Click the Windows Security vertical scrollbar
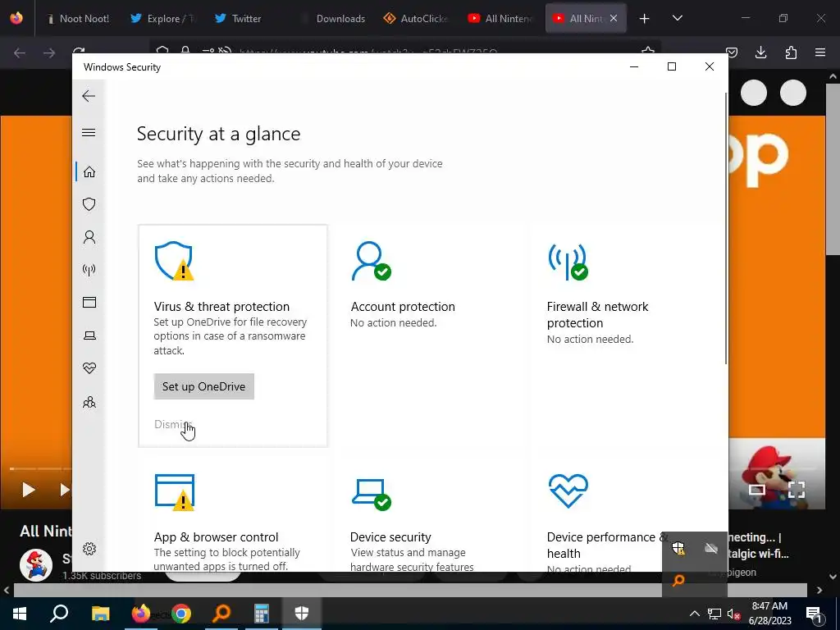Screen dimensions: 840x630 click(x=726, y=228)
